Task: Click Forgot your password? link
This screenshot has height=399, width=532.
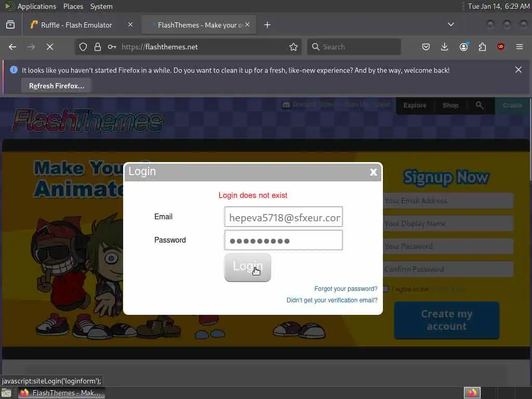Action: tap(345, 289)
